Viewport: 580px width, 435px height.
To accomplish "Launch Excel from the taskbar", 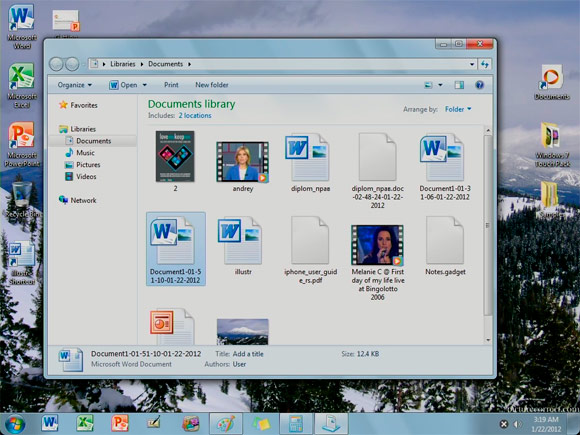I will pyautogui.click(x=85, y=423).
